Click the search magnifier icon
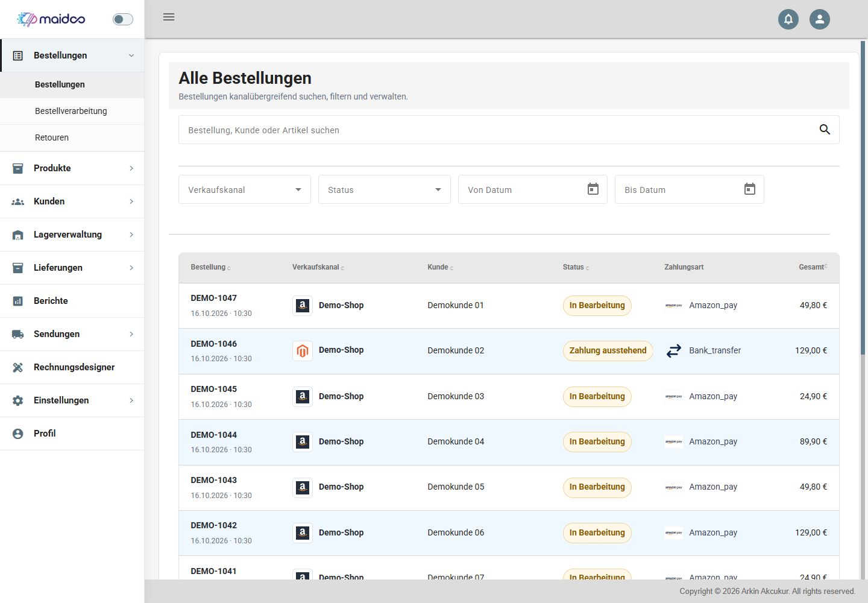Screen dimensions: 868x603 click(x=825, y=130)
